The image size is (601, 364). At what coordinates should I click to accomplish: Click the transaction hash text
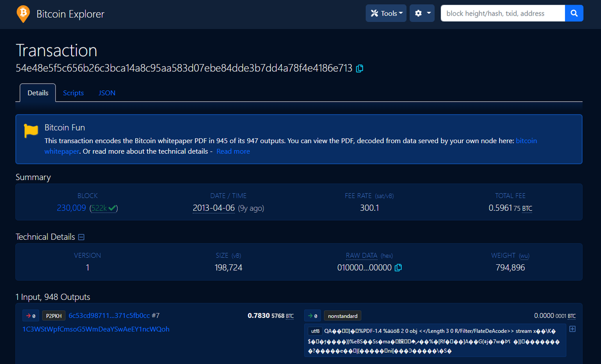pos(184,68)
